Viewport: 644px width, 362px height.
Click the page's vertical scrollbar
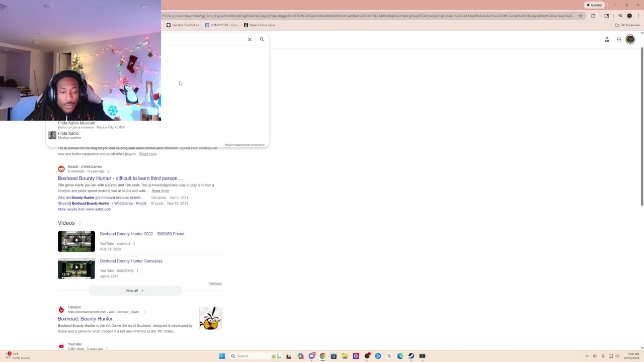(x=642, y=126)
